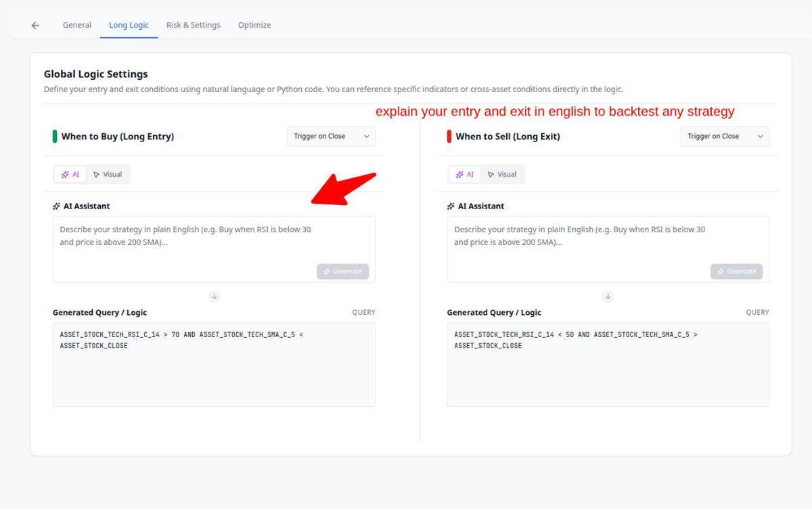Click the Long Entry generated query code box
The height and width of the screenshot is (509, 812).
tap(214, 364)
